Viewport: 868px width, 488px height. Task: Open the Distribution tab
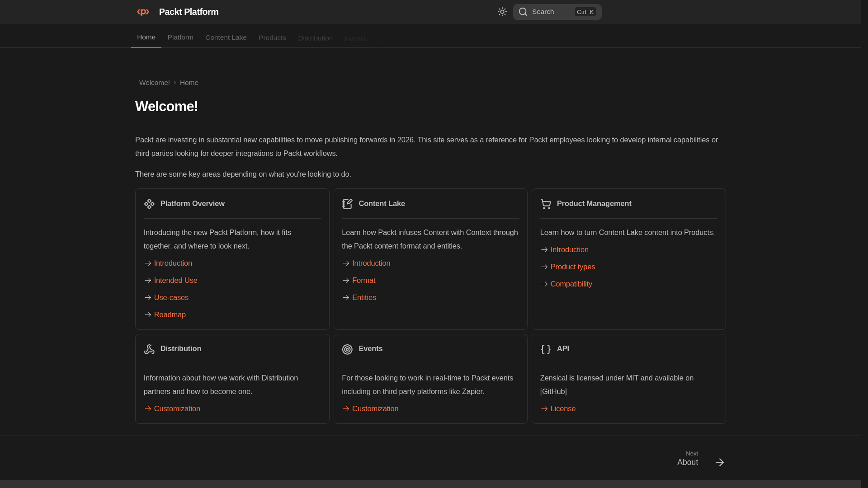pyautogui.click(x=315, y=38)
